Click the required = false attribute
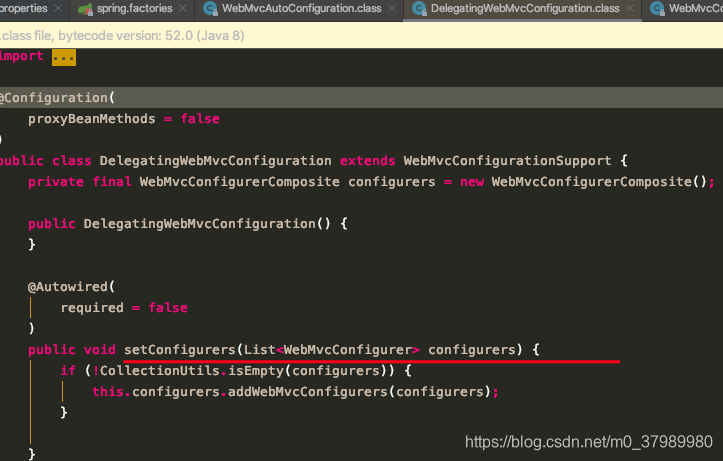Screen dimensions: 723x461 point(124,307)
